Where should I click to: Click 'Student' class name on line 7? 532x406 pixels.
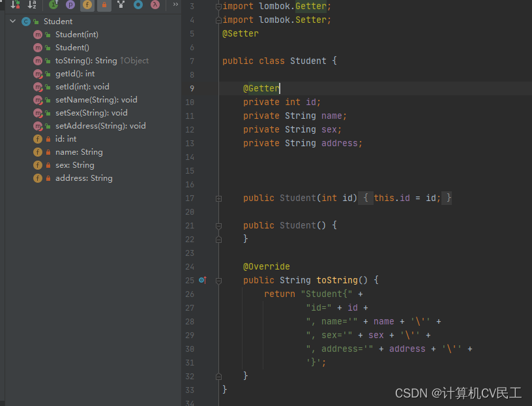[x=308, y=61]
